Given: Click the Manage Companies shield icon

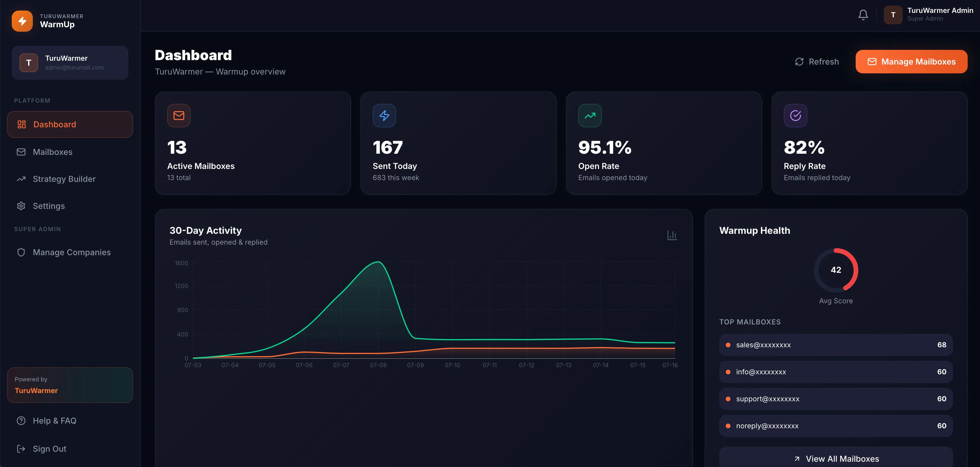Looking at the screenshot, I should coord(21,252).
